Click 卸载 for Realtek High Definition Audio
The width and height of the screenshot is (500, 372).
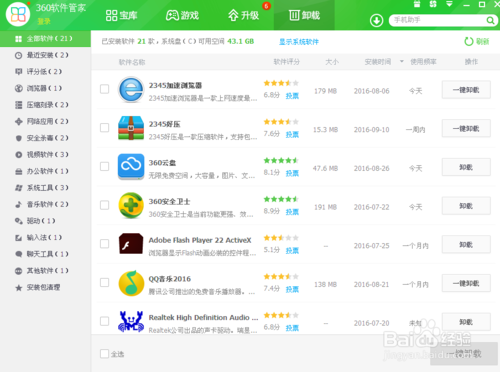coord(466,322)
